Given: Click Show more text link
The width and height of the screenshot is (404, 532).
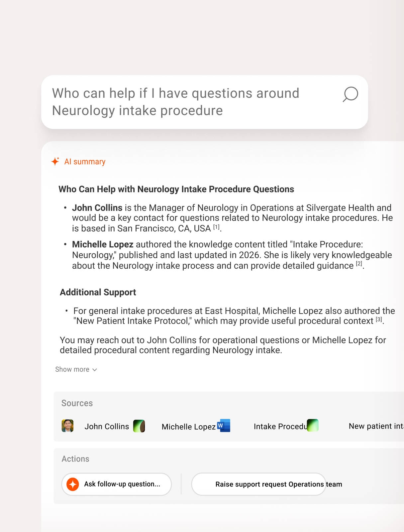Looking at the screenshot, I should coord(72,369).
